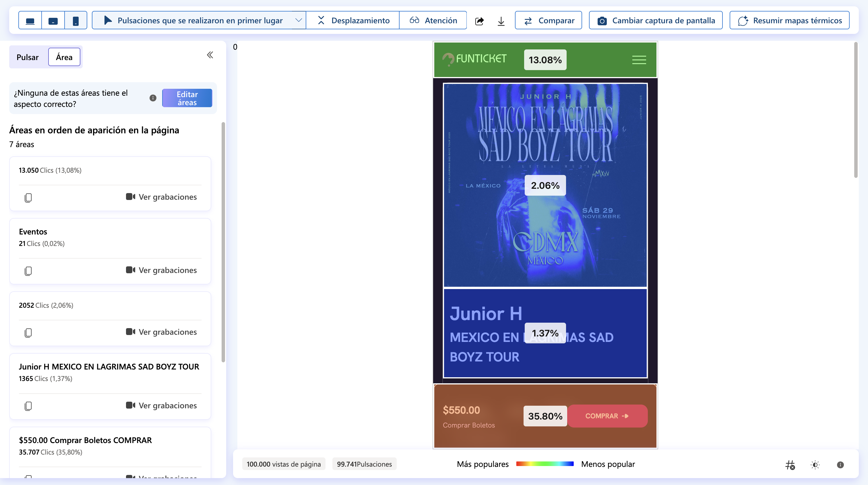Click the share heatmap icon
This screenshot has height=485, width=868.
(479, 21)
